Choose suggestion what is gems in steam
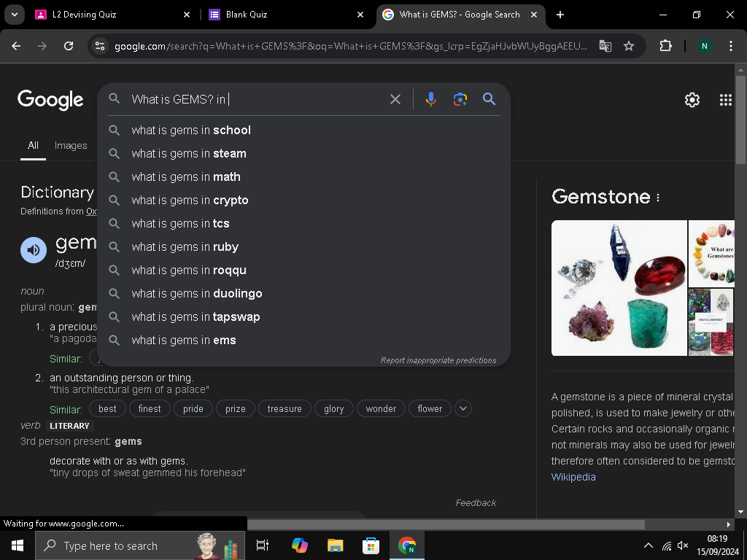This screenshot has height=560, width=747. point(303,153)
